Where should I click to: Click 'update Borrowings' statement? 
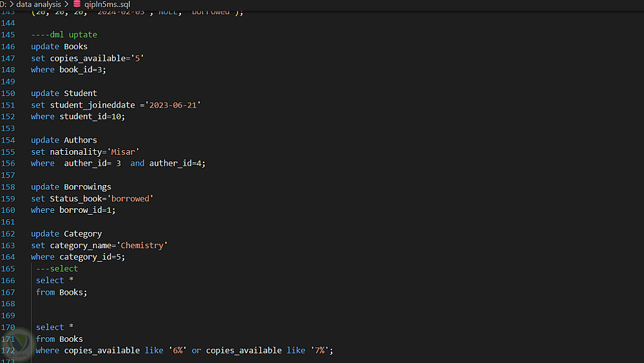point(71,187)
